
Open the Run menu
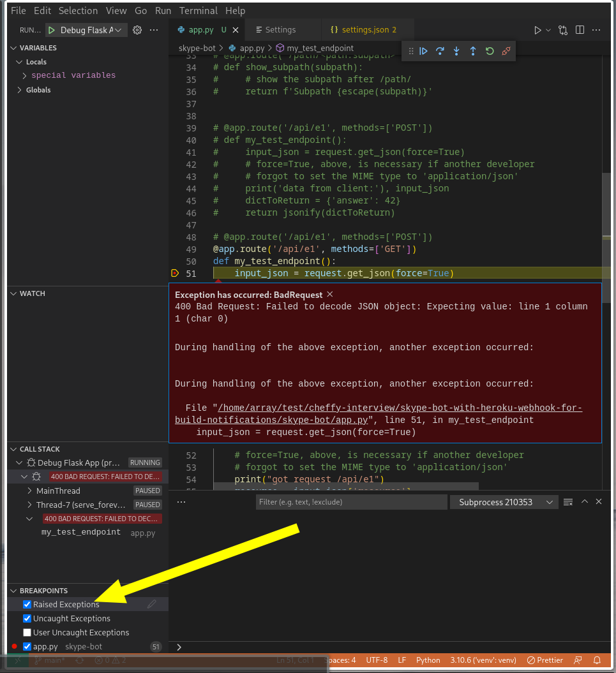click(162, 10)
